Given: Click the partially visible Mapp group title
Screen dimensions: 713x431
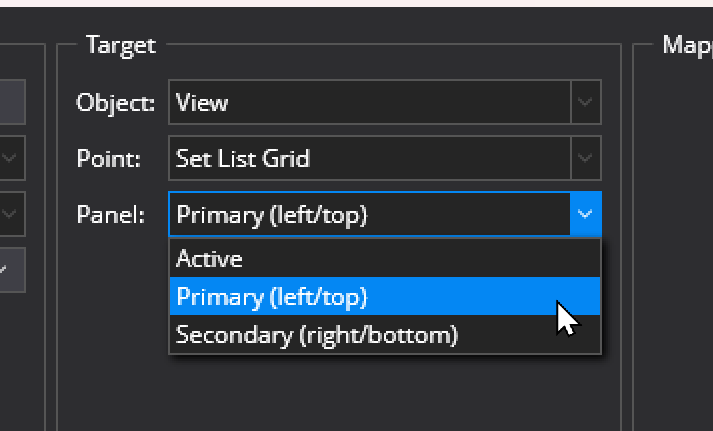Looking at the screenshot, I should coord(686,44).
